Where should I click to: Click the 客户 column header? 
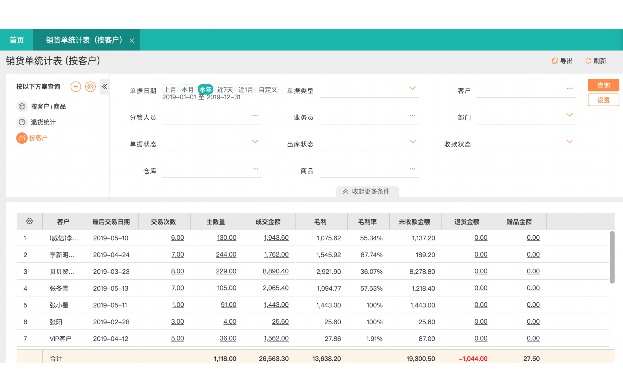pyautogui.click(x=63, y=222)
